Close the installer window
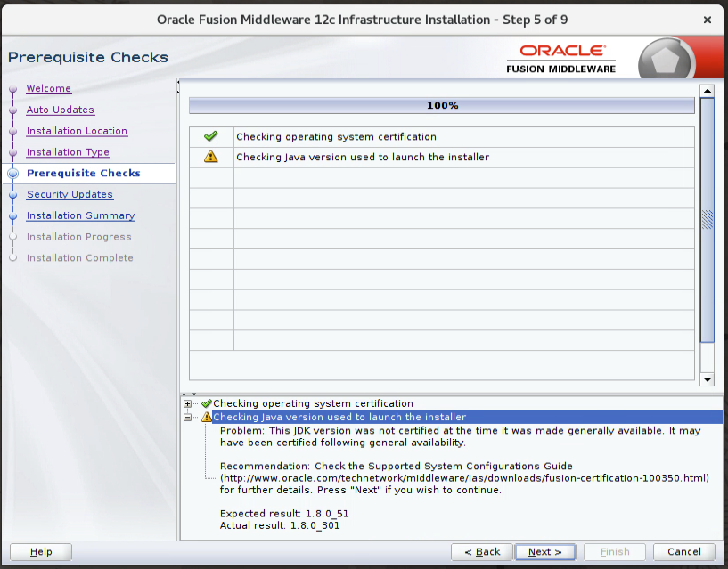 click(x=708, y=20)
